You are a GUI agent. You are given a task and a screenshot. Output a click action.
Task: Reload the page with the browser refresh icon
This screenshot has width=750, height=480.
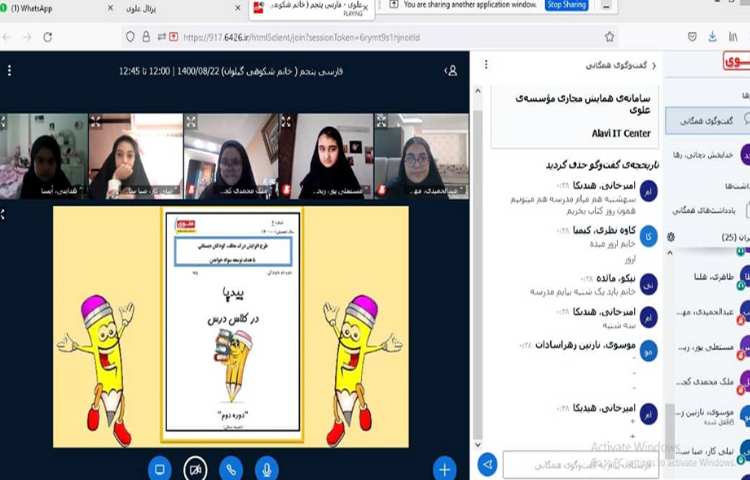click(x=47, y=37)
